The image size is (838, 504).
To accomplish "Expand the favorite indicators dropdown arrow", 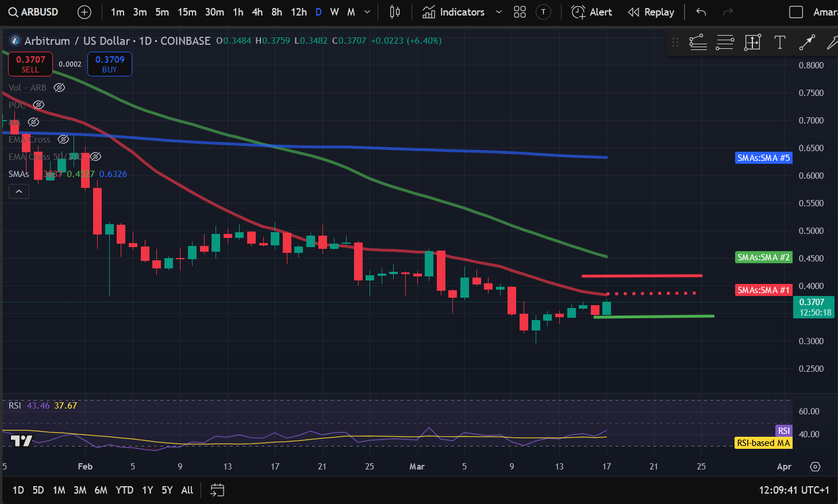I will point(499,12).
